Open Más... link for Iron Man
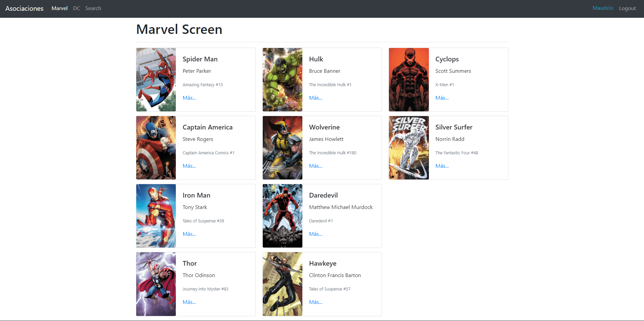This screenshot has height=321, width=644. click(189, 234)
